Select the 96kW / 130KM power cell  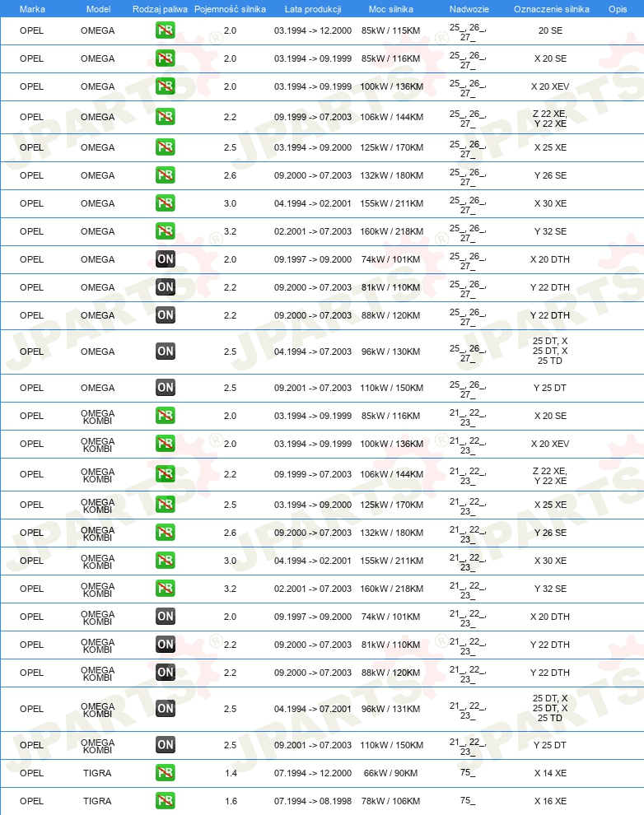[x=391, y=352]
